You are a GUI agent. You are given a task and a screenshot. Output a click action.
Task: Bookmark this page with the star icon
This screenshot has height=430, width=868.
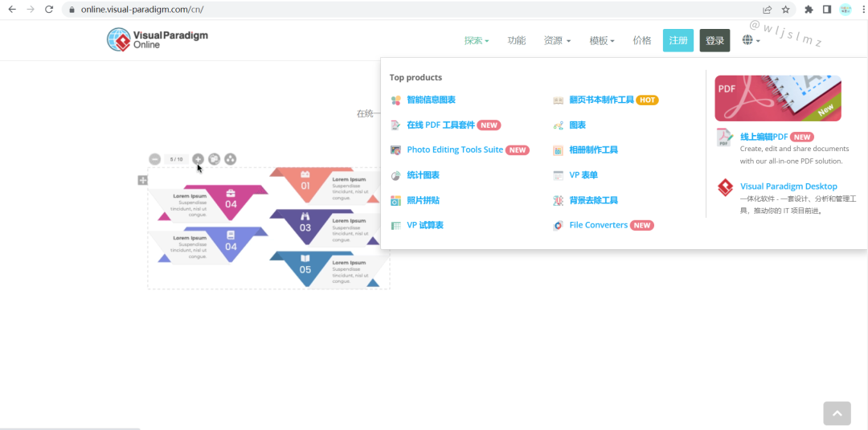(x=786, y=10)
